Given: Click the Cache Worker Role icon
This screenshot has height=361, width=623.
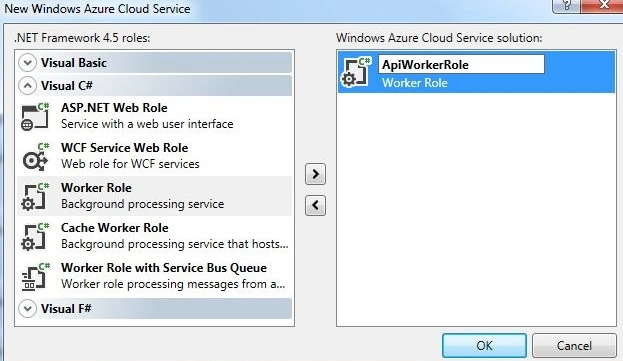Looking at the screenshot, I should point(35,236).
